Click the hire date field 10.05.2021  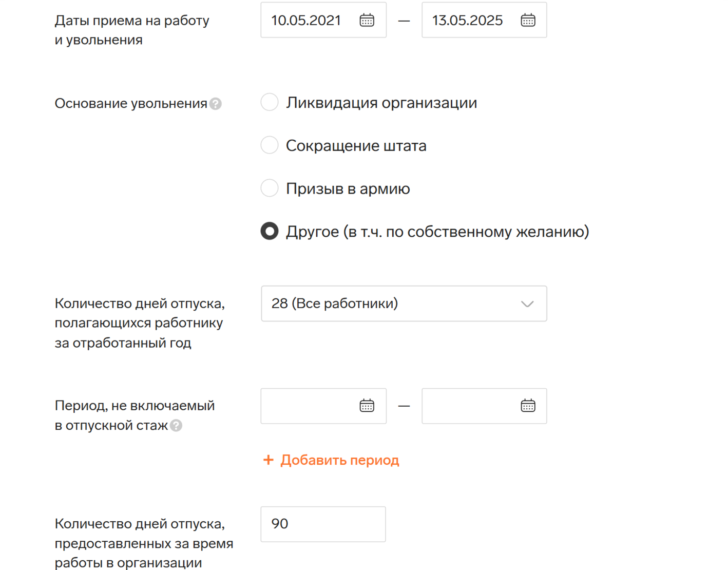click(323, 20)
